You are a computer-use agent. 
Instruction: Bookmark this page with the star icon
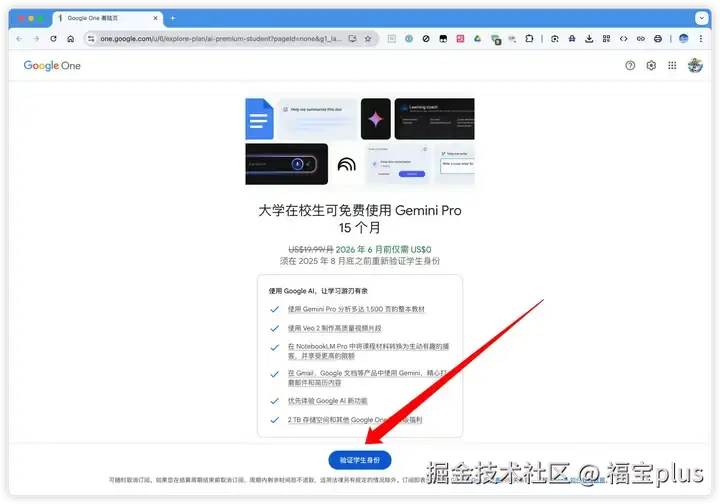point(368,39)
